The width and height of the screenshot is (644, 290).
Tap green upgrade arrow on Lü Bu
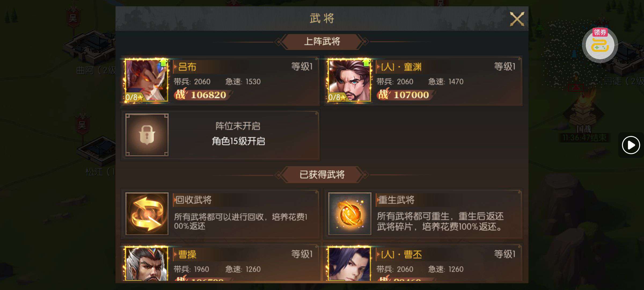(163, 63)
